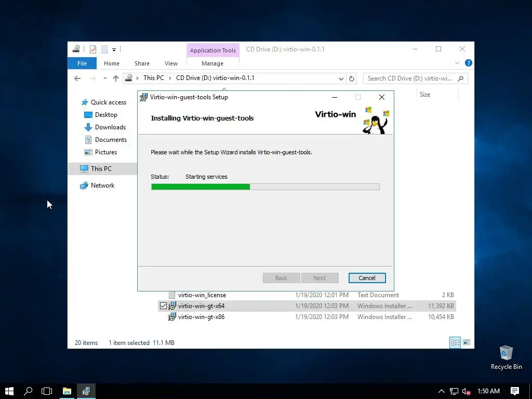
Task: Click the CD drive icon in title bar
Action: [x=76, y=49]
